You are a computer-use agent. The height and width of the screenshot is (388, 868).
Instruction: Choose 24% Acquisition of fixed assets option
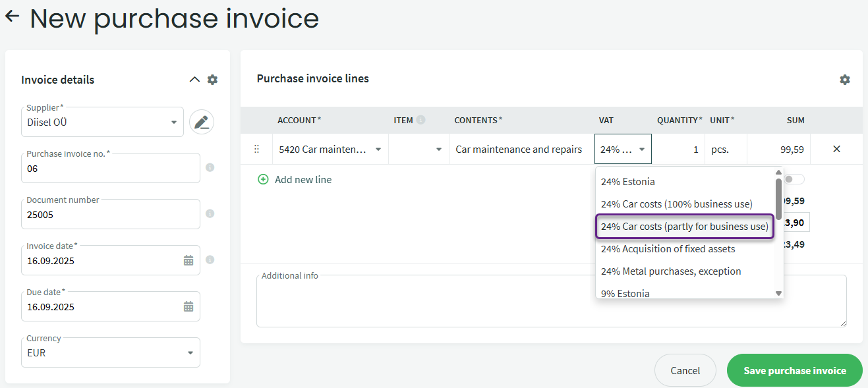tap(668, 249)
